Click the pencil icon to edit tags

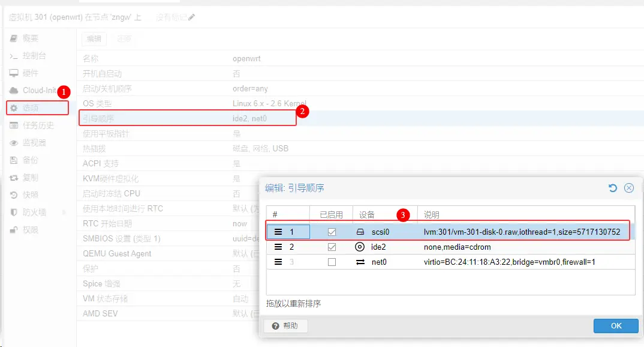point(192,17)
